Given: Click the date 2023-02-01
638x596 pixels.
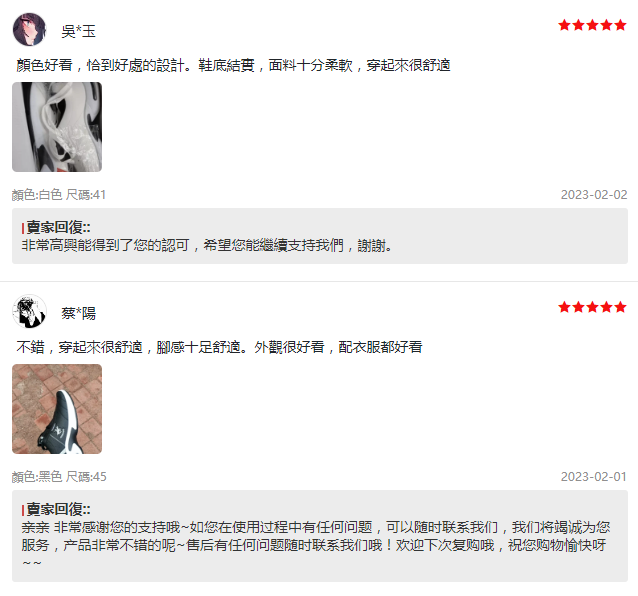Looking at the screenshot, I should pyautogui.click(x=594, y=476).
